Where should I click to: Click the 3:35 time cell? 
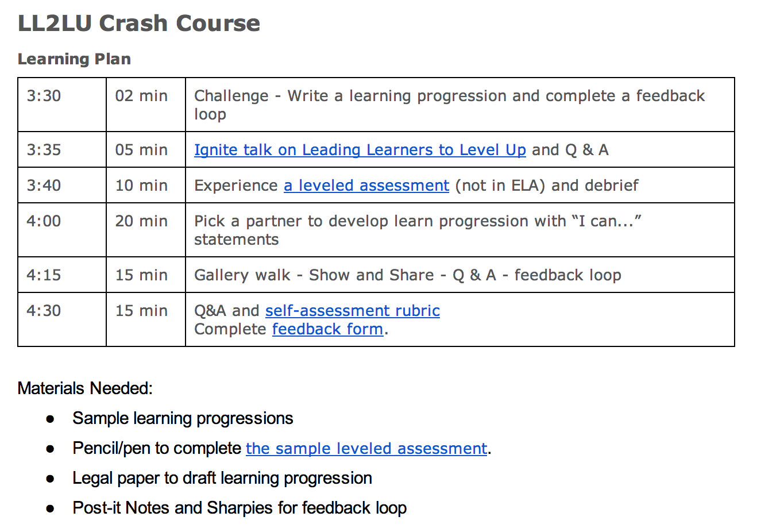pos(44,150)
